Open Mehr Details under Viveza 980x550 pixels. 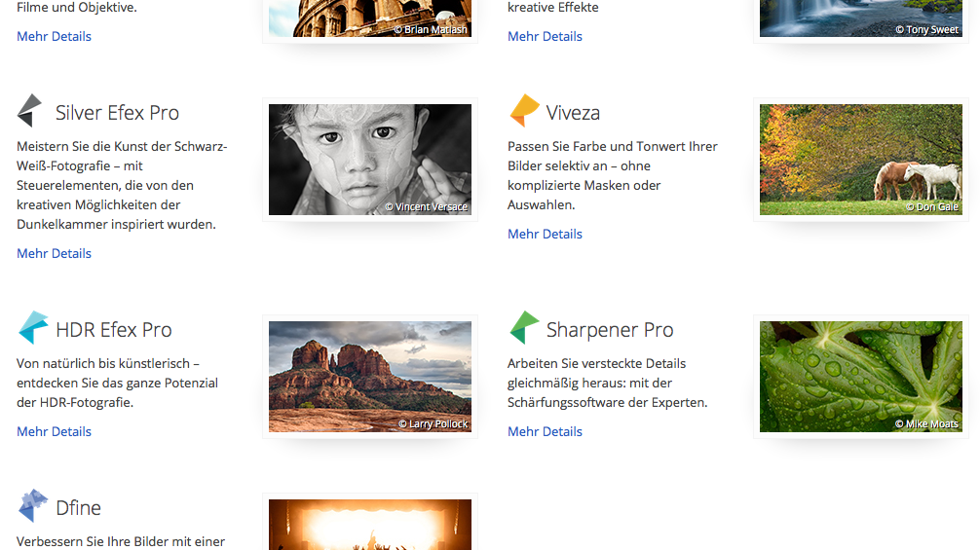(x=545, y=234)
